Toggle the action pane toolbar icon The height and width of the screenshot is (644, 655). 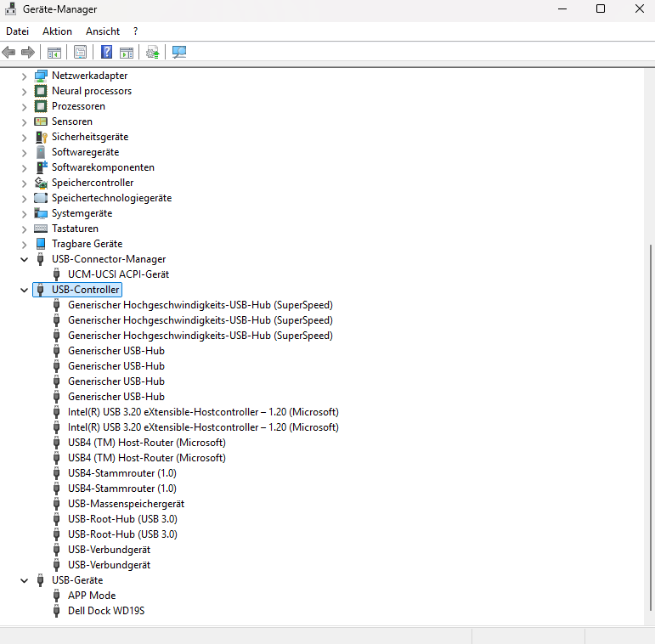click(x=127, y=53)
